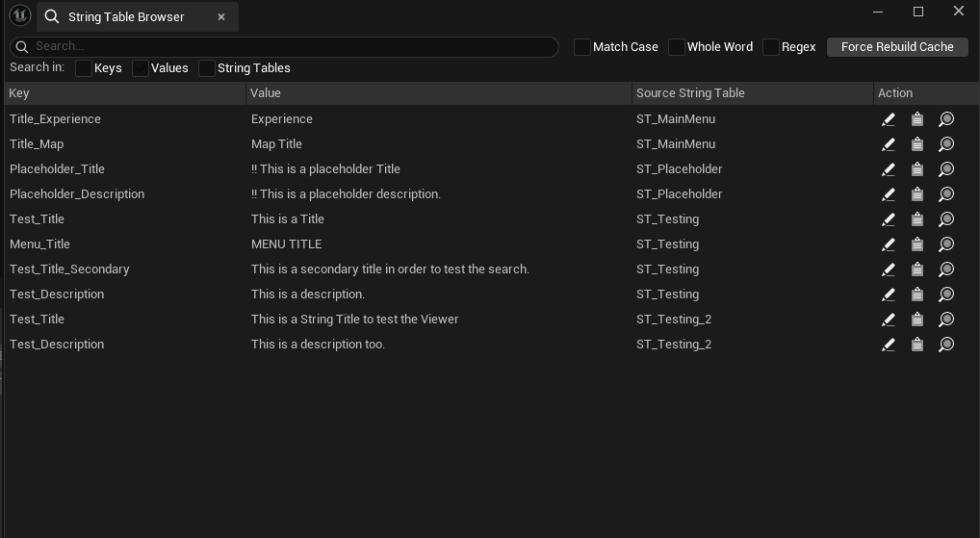Check the String Tables search-in checkbox
The height and width of the screenshot is (538, 980).
point(206,68)
